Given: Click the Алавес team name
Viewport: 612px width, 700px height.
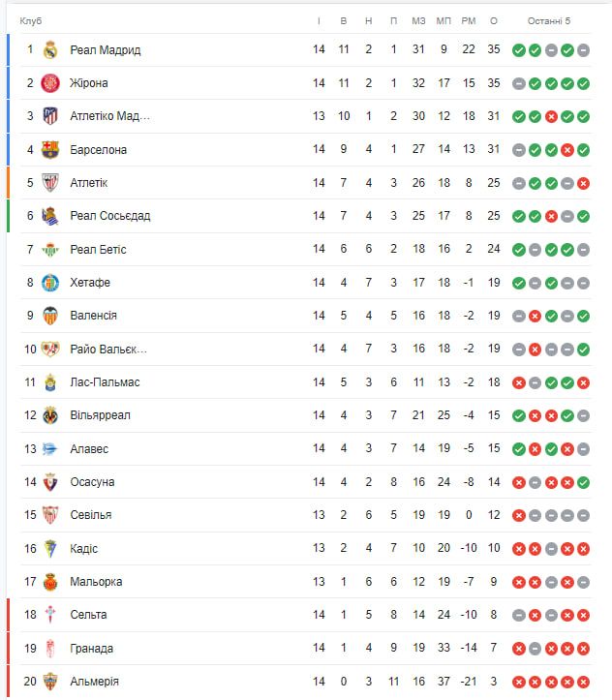Looking at the screenshot, I should [89, 449].
